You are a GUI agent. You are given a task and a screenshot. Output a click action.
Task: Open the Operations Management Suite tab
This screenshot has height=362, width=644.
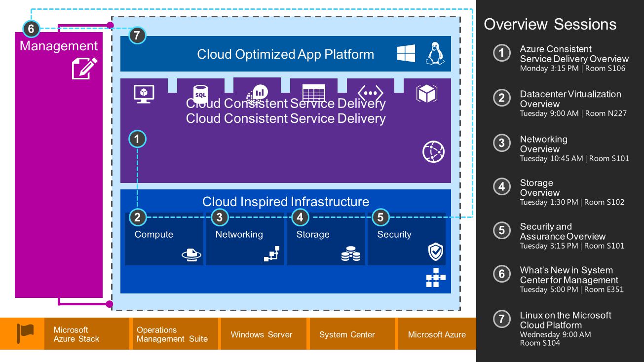pyautogui.click(x=175, y=334)
